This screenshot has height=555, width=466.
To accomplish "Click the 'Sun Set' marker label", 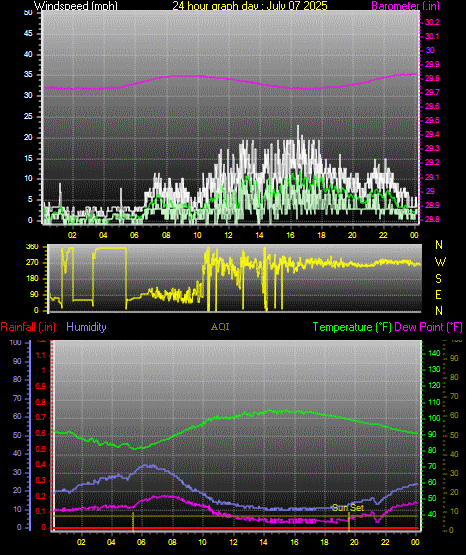I will pyautogui.click(x=348, y=508).
